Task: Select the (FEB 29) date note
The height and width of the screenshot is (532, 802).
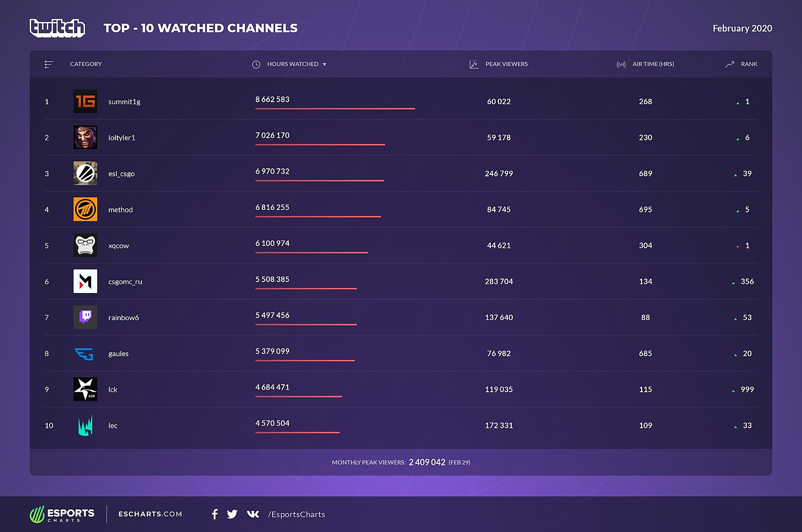Action: click(459, 462)
